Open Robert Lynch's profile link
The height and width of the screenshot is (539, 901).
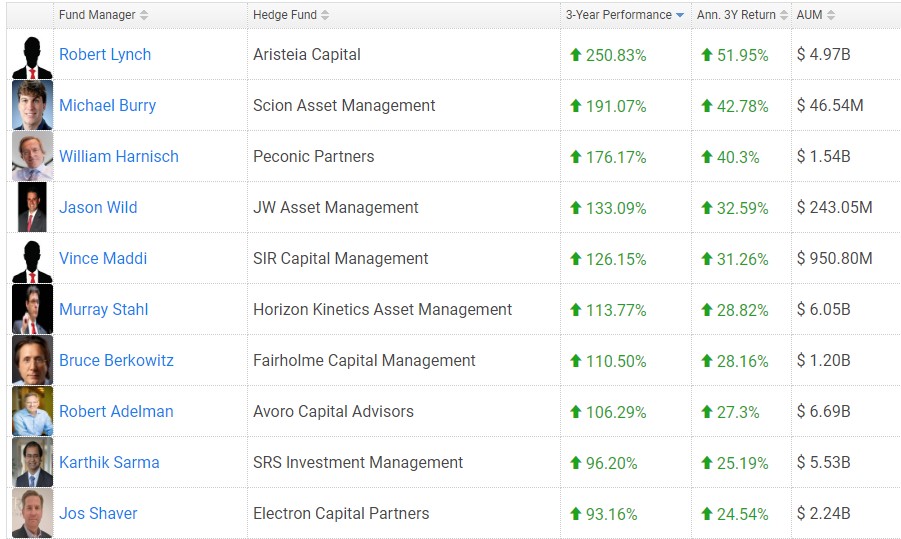105,55
